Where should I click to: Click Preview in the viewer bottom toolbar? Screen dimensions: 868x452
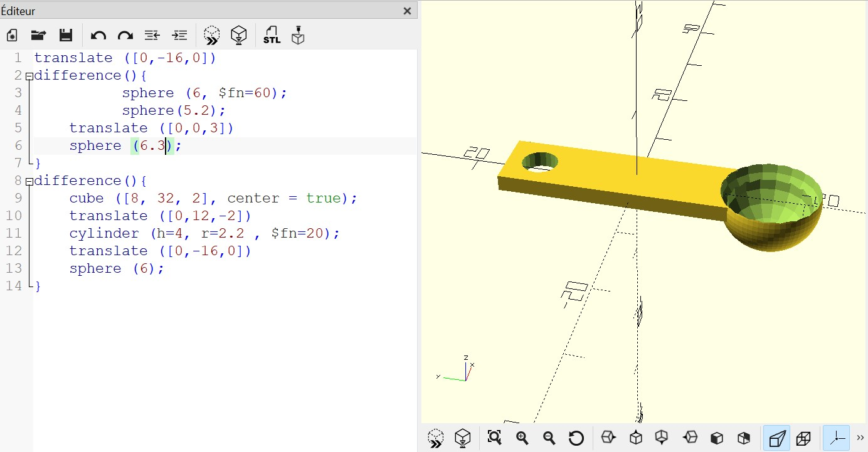click(x=436, y=438)
